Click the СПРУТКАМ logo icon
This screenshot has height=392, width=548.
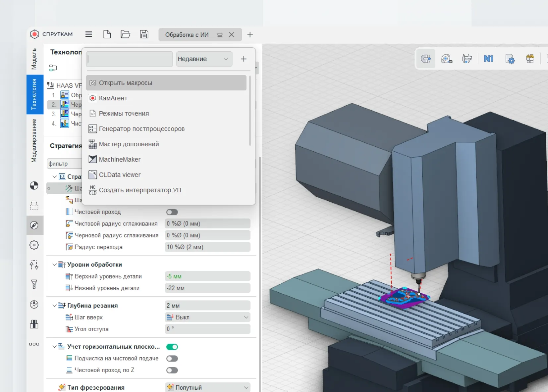34,34
